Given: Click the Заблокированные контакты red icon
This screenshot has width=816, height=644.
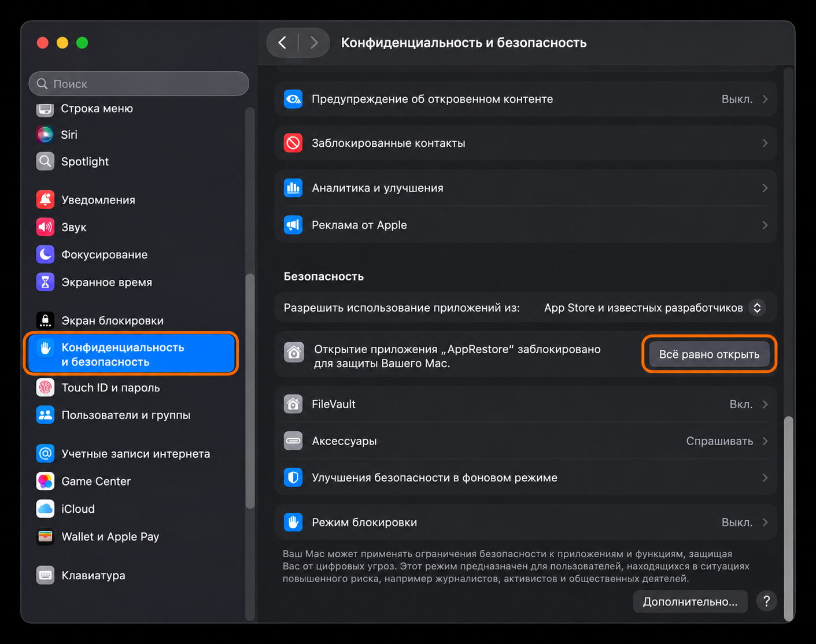Looking at the screenshot, I should point(293,143).
